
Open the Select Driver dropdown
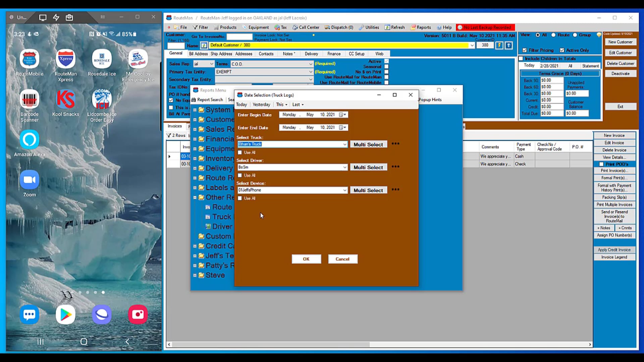point(345,167)
